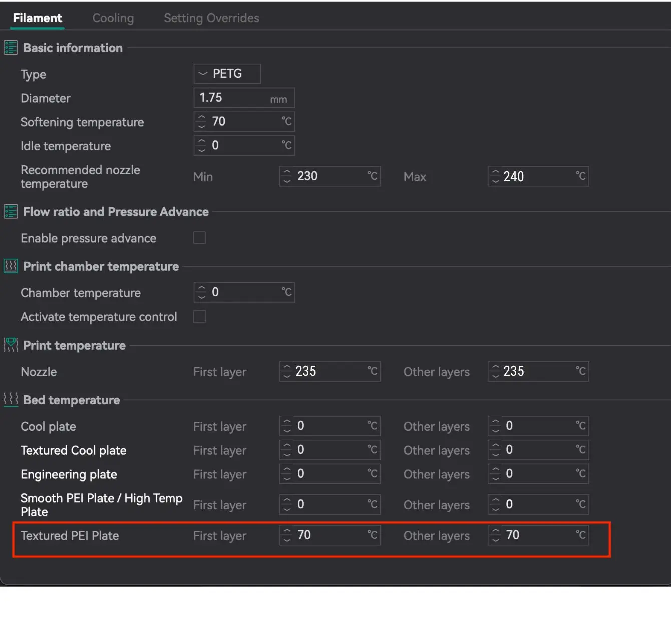Toggle Activate temperature control checkbox

tap(200, 316)
